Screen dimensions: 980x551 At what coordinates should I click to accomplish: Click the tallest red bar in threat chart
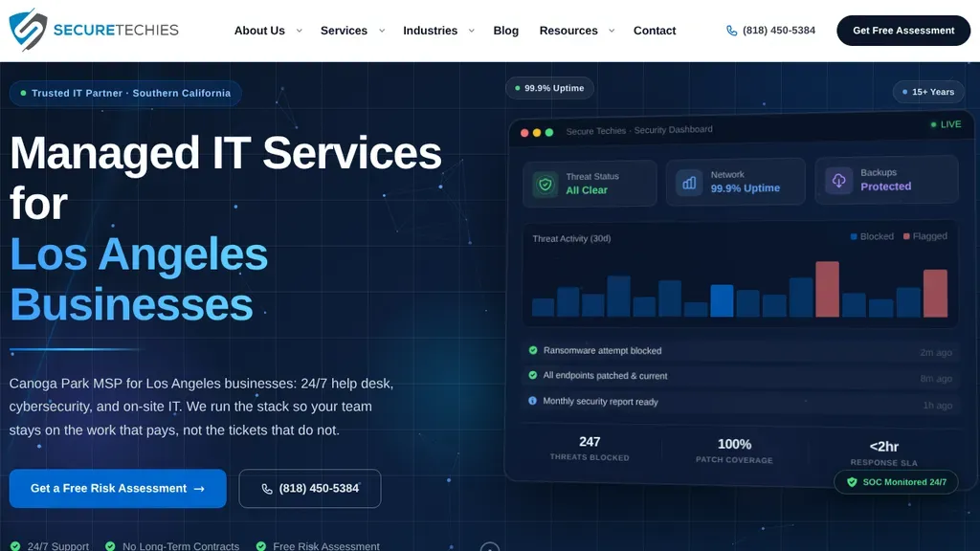click(x=827, y=289)
